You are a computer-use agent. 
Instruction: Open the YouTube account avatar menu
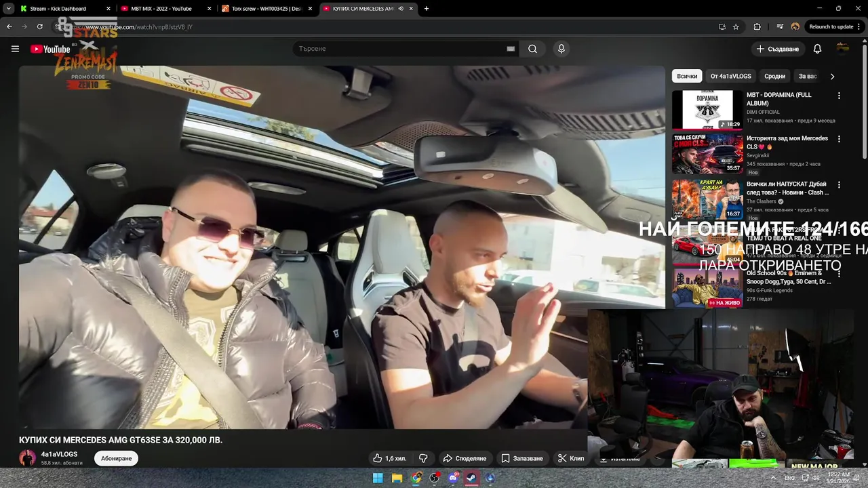[843, 49]
